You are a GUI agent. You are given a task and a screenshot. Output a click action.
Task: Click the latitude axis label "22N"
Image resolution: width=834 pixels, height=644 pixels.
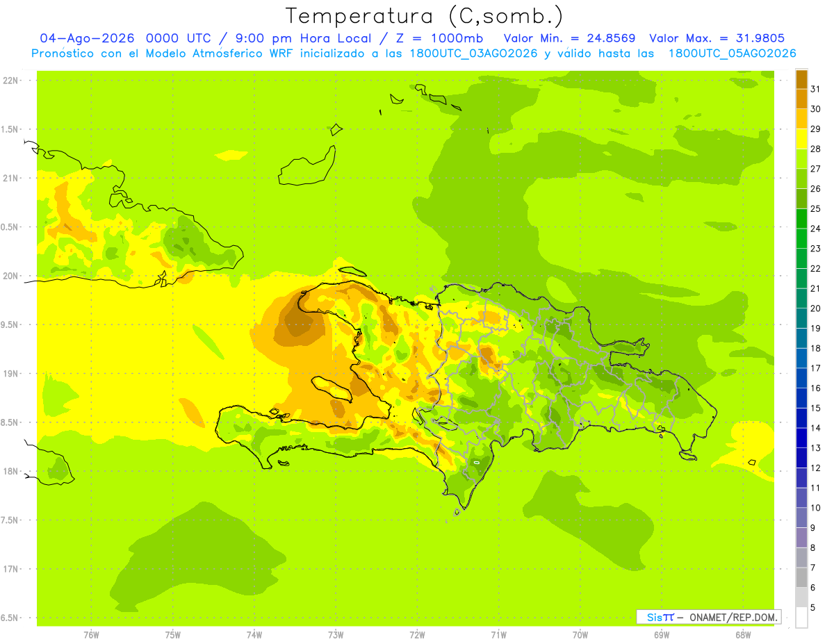[x=10, y=81]
